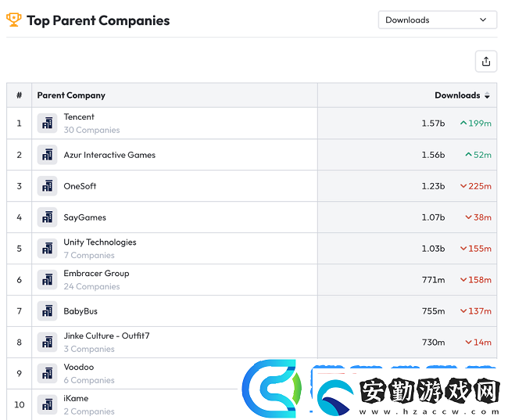Image resolution: width=508 pixels, height=420 pixels.
Task: Open the Downloads metric dropdown
Action: click(x=437, y=20)
